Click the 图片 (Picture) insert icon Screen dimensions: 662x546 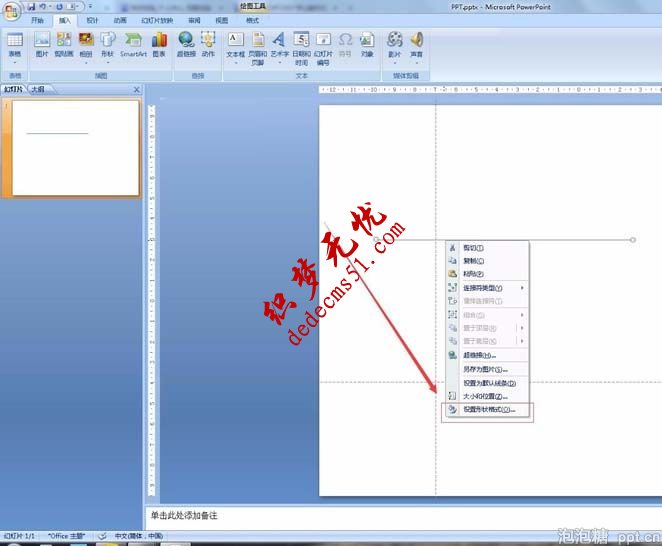pos(42,44)
